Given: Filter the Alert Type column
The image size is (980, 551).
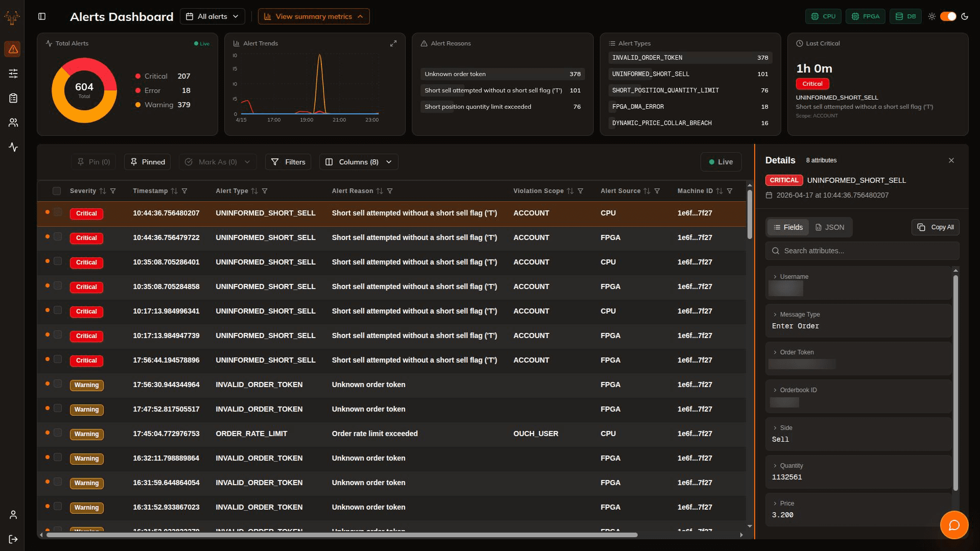Looking at the screenshot, I should point(265,191).
